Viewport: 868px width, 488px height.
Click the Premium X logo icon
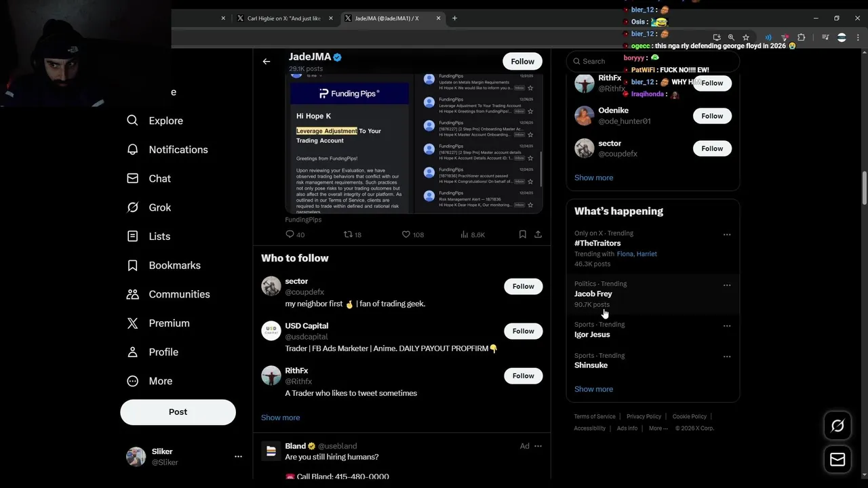[x=133, y=323]
